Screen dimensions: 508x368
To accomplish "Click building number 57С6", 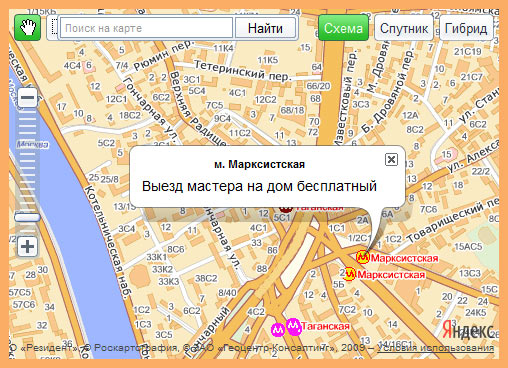I will tap(24, 304).
